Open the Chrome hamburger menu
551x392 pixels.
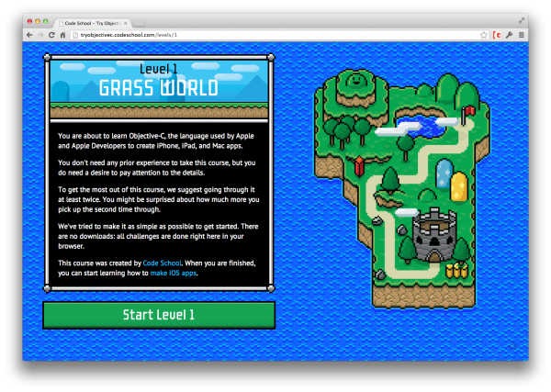522,35
